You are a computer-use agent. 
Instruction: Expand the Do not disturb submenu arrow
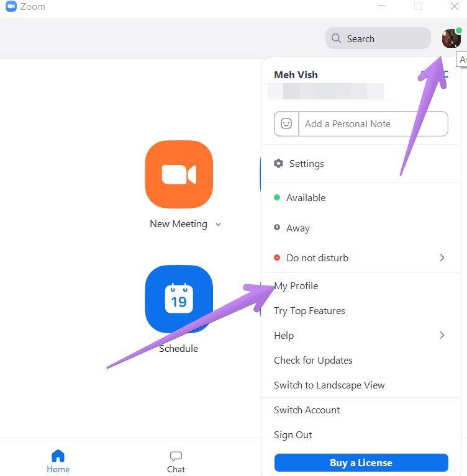442,258
